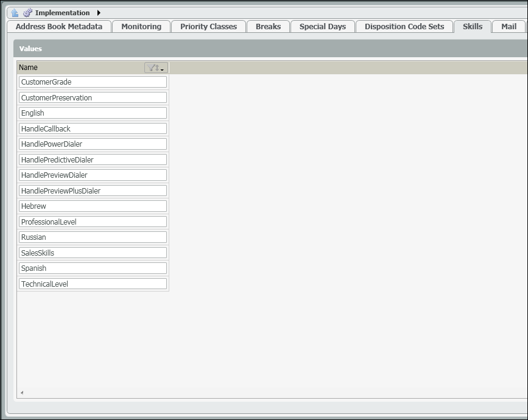This screenshot has height=420, width=528.
Task: Click the Home icon in breadcrumb
Action: (15, 13)
